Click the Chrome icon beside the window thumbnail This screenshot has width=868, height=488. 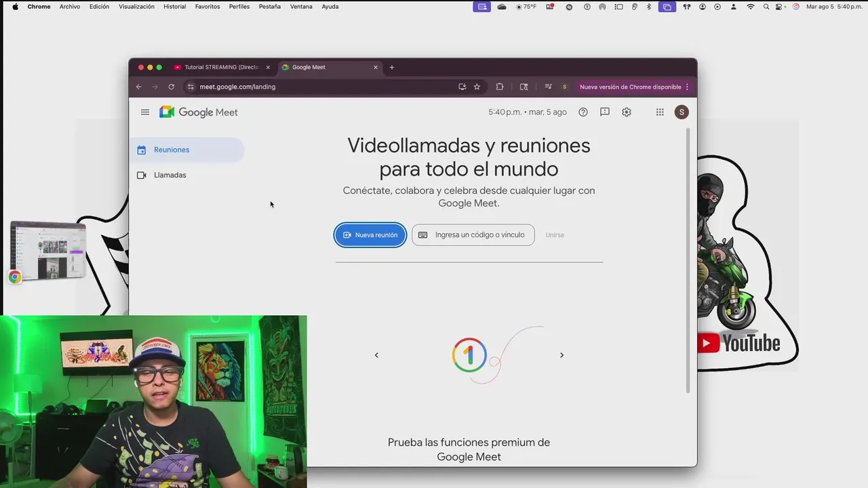[15, 277]
